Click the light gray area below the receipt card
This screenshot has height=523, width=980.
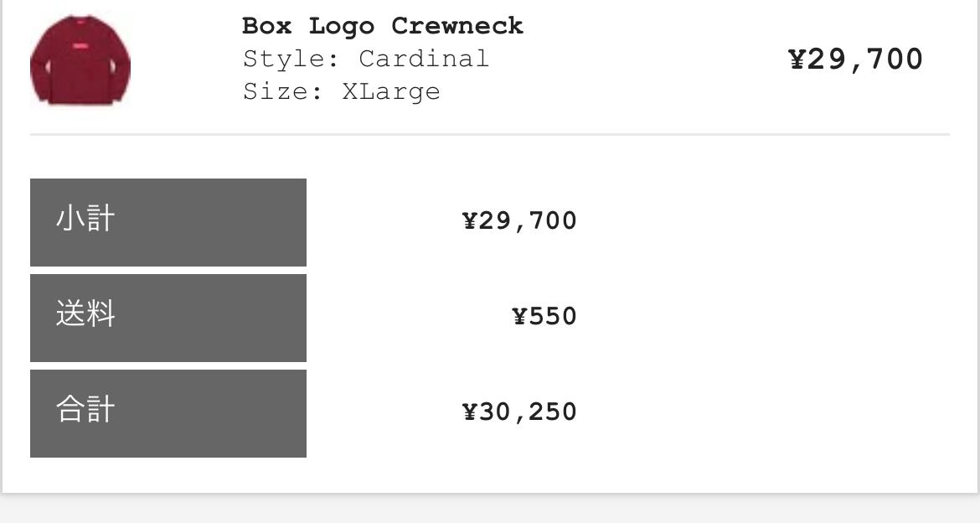490,510
